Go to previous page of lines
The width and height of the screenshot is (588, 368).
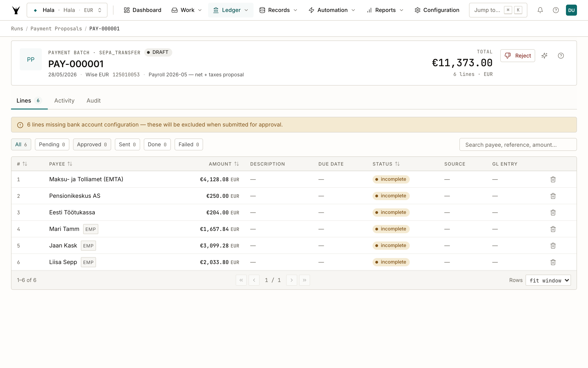coord(254,280)
